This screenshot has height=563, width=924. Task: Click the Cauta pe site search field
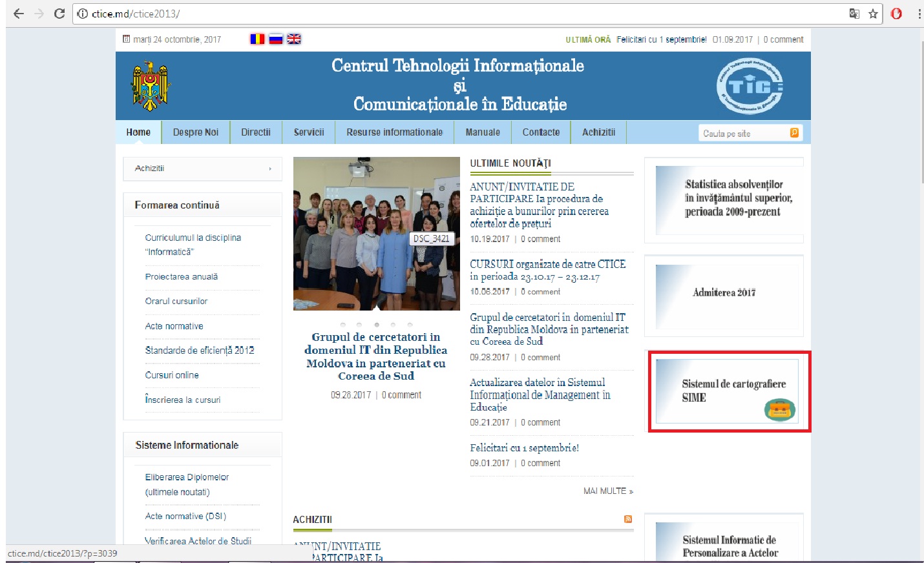(743, 134)
